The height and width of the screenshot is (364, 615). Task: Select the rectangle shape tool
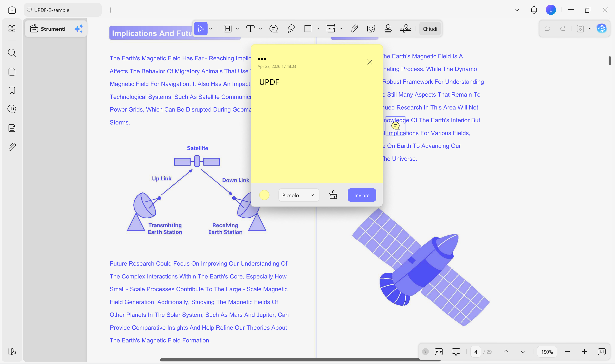pyautogui.click(x=308, y=29)
